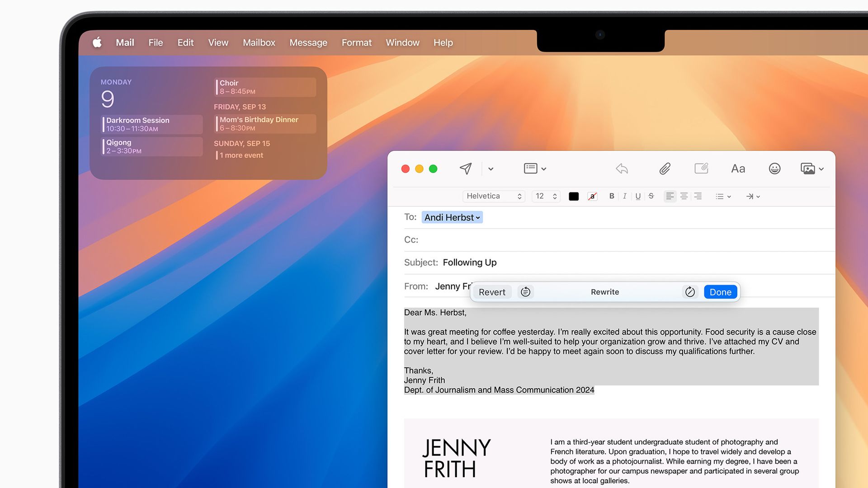This screenshot has width=868, height=488.
Task: Click the black text color swatch
Action: tap(574, 196)
